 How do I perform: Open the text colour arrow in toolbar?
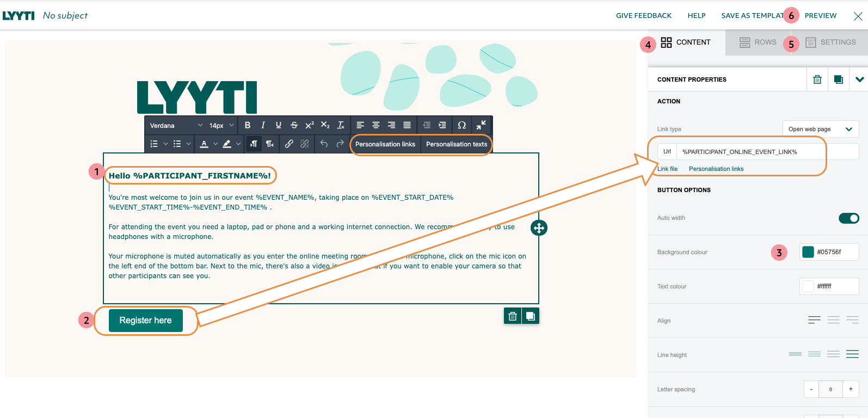click(x=216, y=144)
